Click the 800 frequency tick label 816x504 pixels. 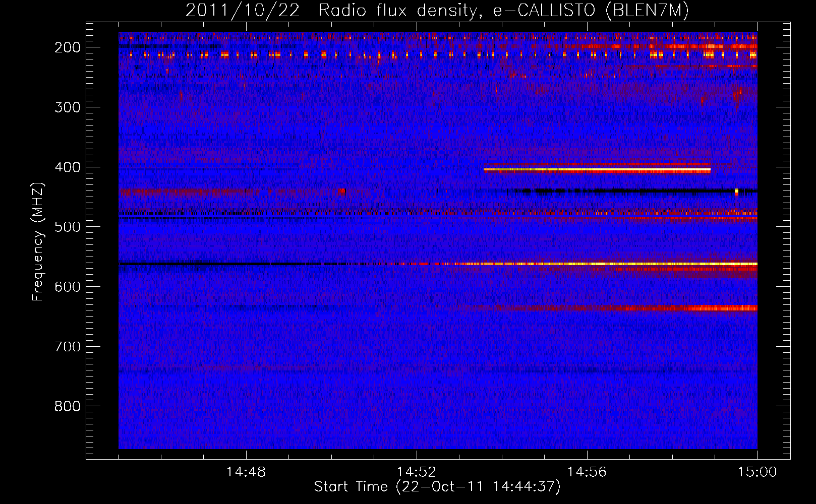[x=68, y=406]
